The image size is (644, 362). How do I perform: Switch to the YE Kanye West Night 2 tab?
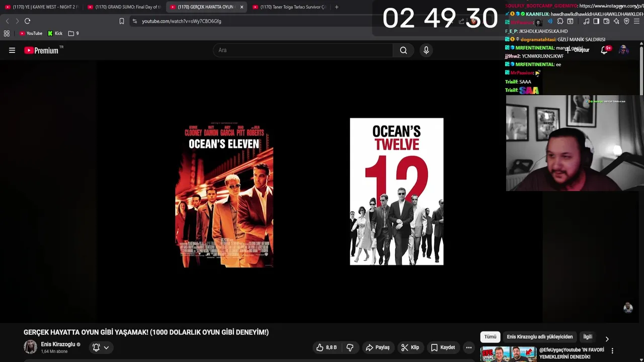point(41,7)
